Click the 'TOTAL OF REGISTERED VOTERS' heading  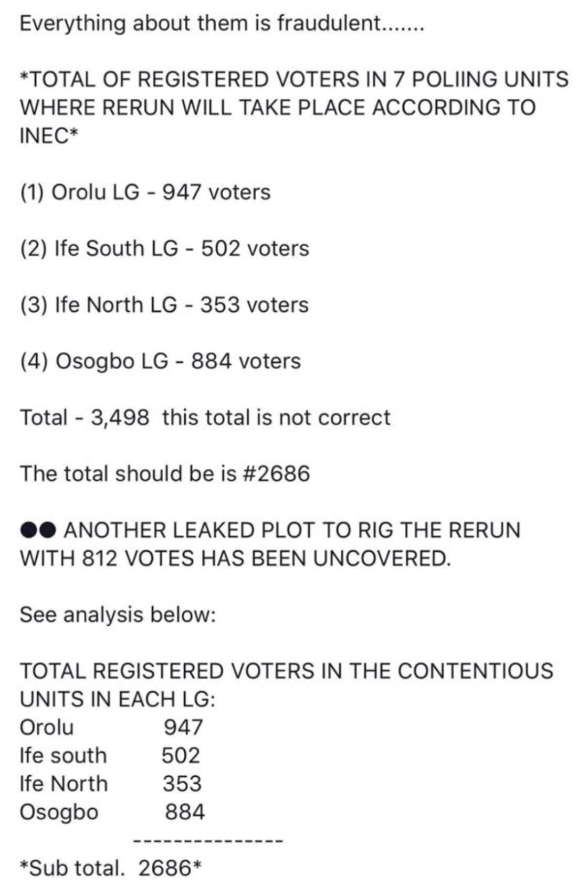pos(294,108)
